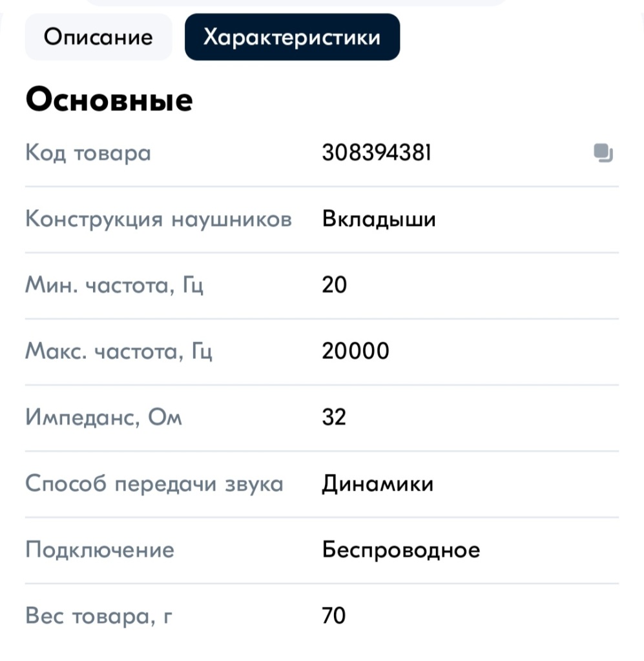
Task: Click the Вкладыши value
Action: 379,219
